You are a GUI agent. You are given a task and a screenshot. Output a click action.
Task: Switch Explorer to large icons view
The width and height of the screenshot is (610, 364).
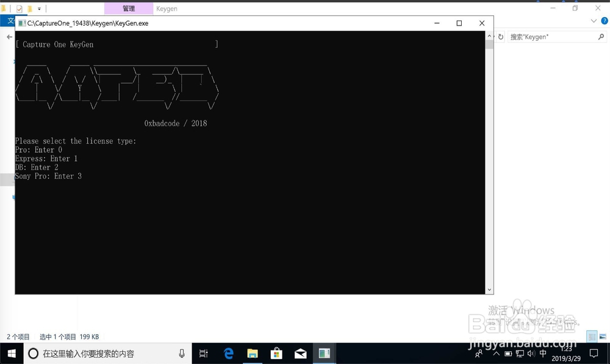point(603,337)
